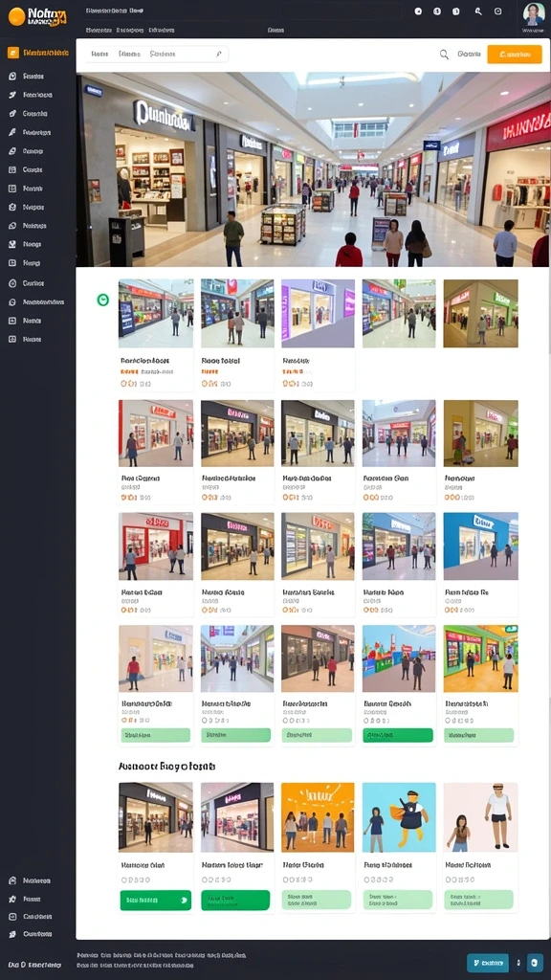Click the last icon in the bottom-left sidebar group

11,934
